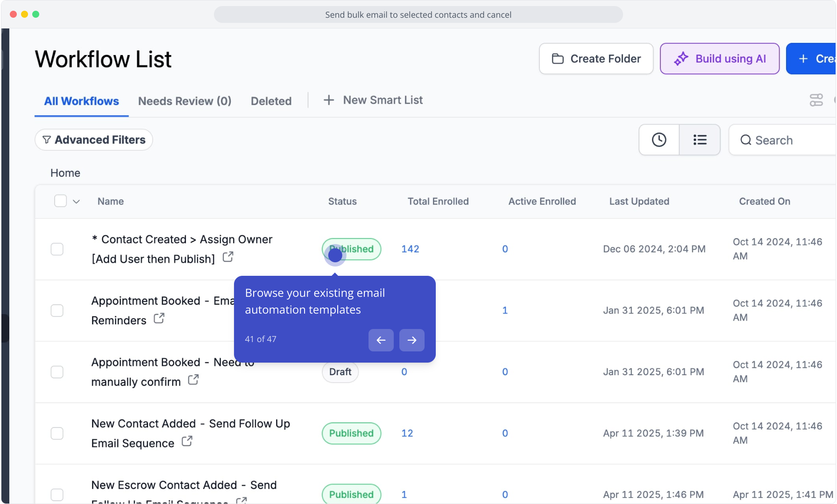Open Appointment Booked manually confirm workflow
Image resolution: width=837 pixels, height=504 pixels.
[173, 372]
